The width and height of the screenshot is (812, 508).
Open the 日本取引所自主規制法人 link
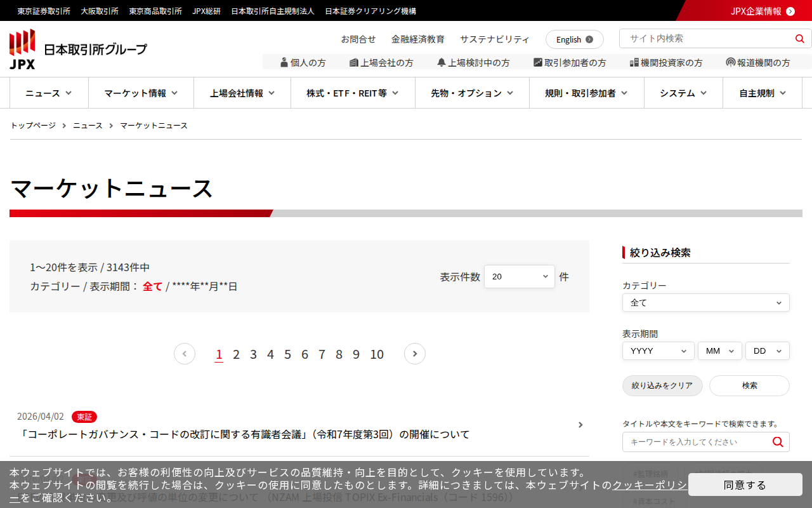click(273, 11)
